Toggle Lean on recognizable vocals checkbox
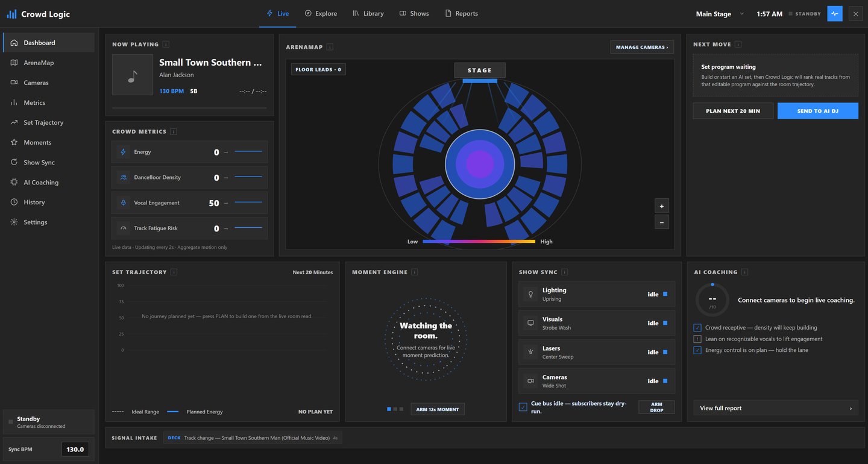The width and height of the screenshot is (868, 464). pyautogui.click(x=697, y=339)
